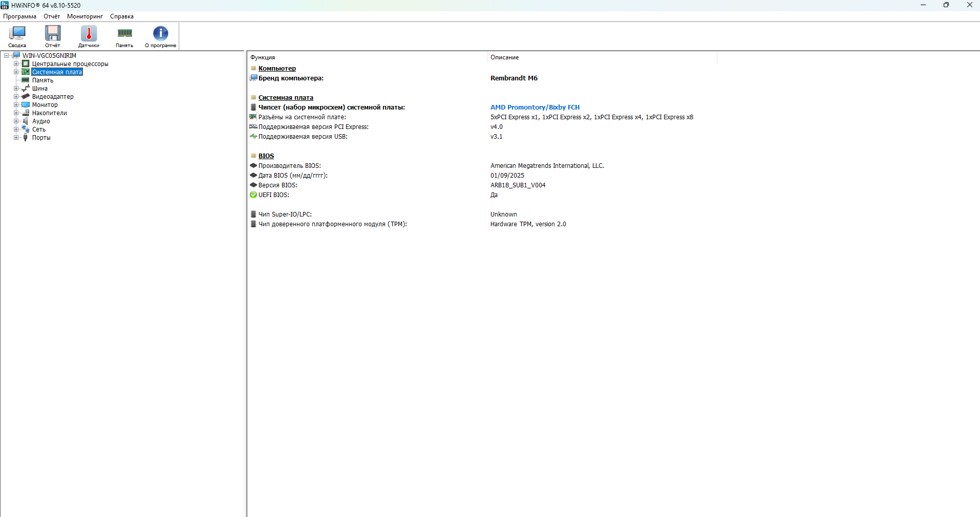Expand the Монитор tree node
The image size is (980, 517).
tap(16, 105)
